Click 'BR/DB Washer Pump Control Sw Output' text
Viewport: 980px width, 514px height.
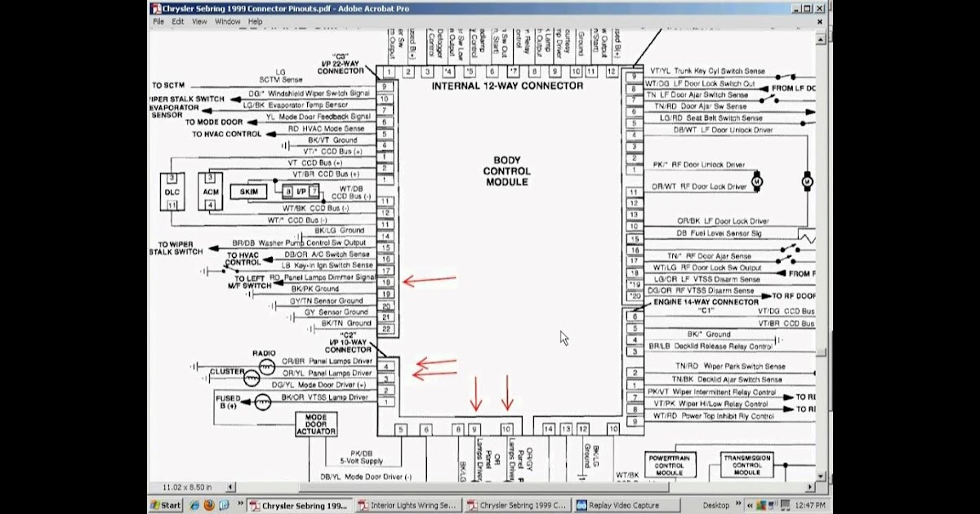pos(299,242)
